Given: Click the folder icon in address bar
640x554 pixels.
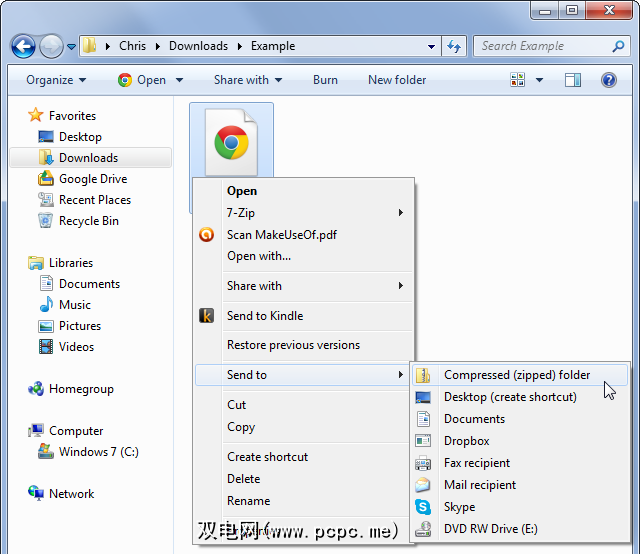Looking at the screenshot, I should 89,46.
